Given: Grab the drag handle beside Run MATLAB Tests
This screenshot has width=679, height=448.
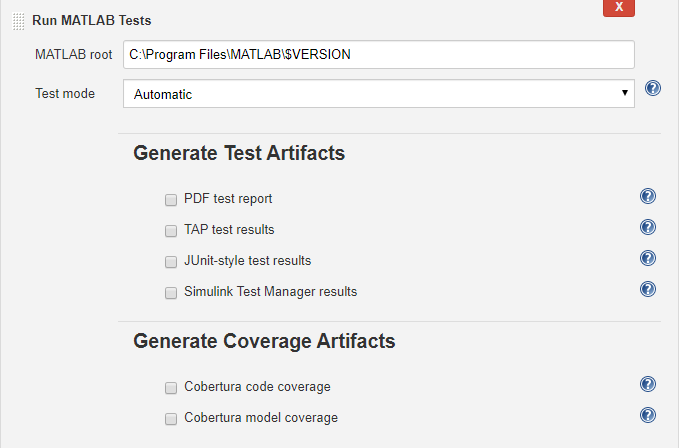Looking at the screenshot, I should point(18,20).
